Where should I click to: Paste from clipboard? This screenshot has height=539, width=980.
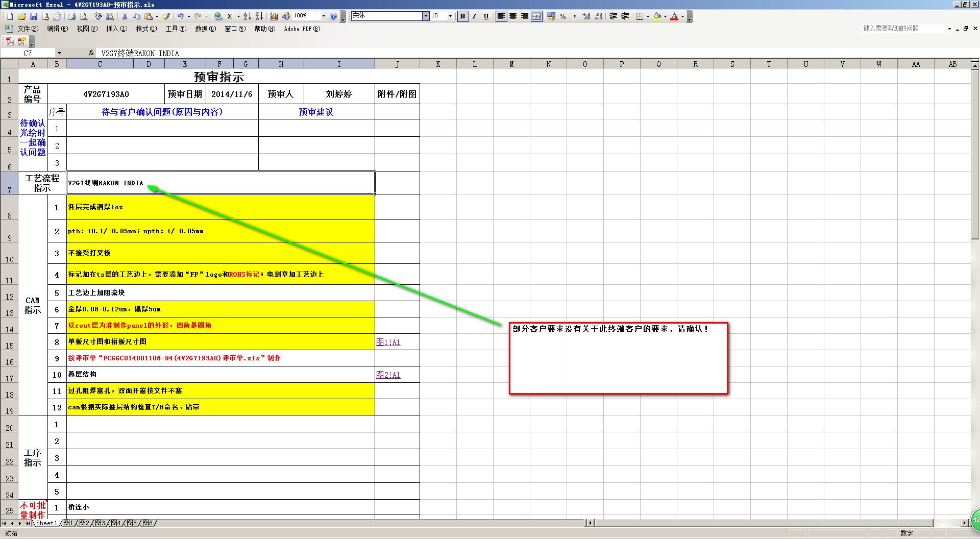point(148,16)
